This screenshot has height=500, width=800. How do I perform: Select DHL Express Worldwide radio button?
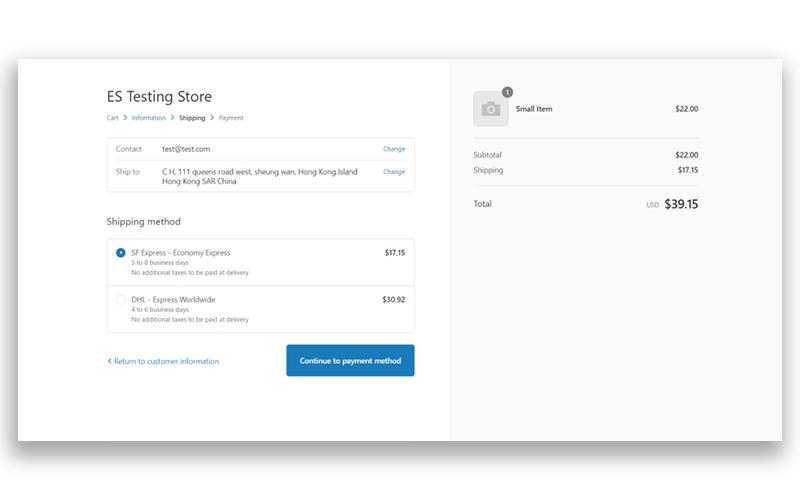(120, 299)
